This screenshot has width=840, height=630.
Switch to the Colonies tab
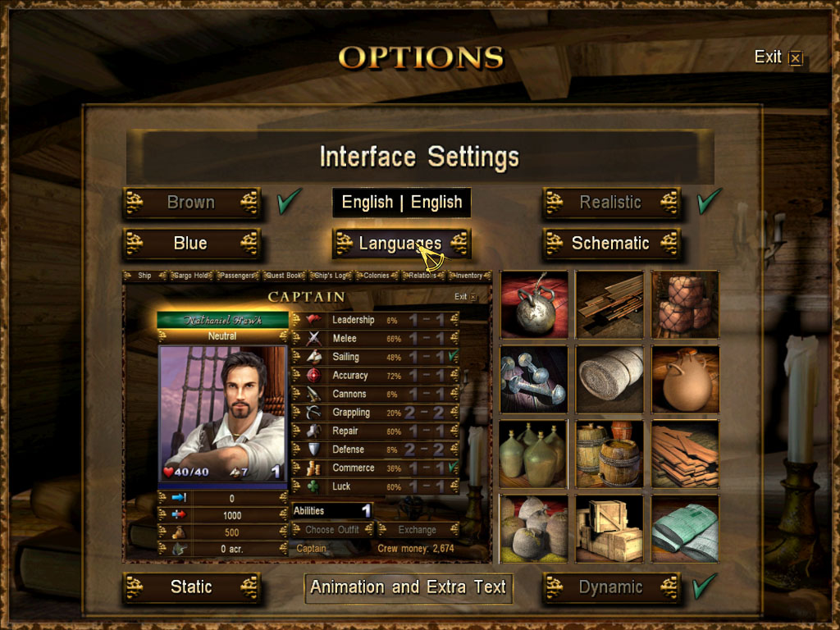coord(377,276)
